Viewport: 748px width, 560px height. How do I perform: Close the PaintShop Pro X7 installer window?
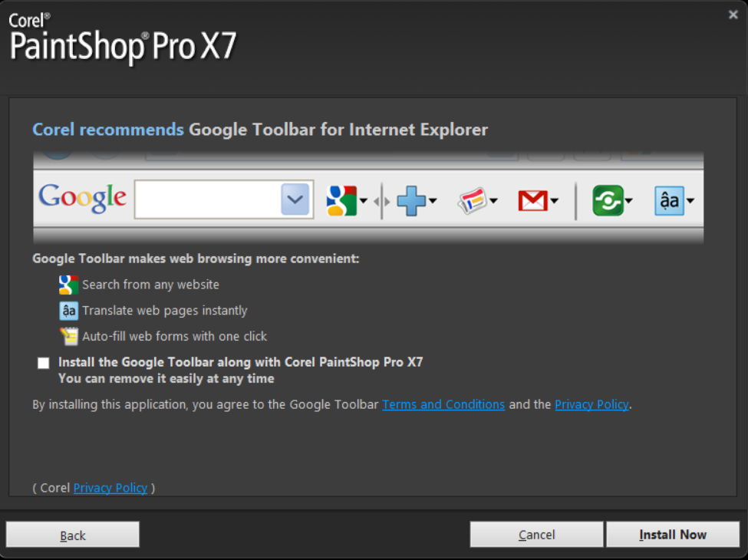(733, 15)
